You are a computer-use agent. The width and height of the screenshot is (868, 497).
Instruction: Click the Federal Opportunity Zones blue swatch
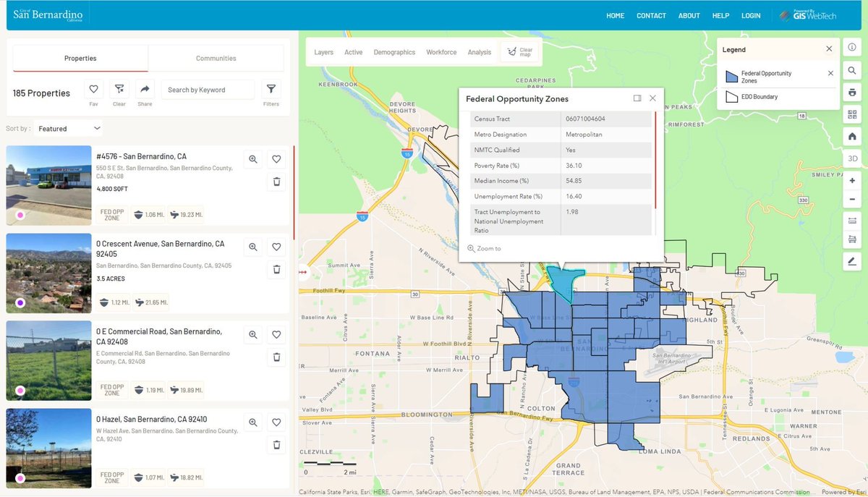click(x=731, y=77)
